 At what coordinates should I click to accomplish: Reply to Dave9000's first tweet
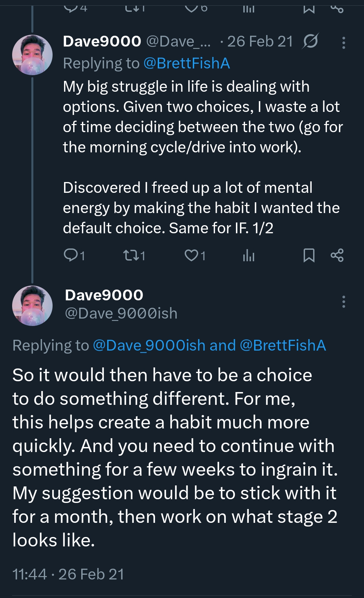[71, 255]
